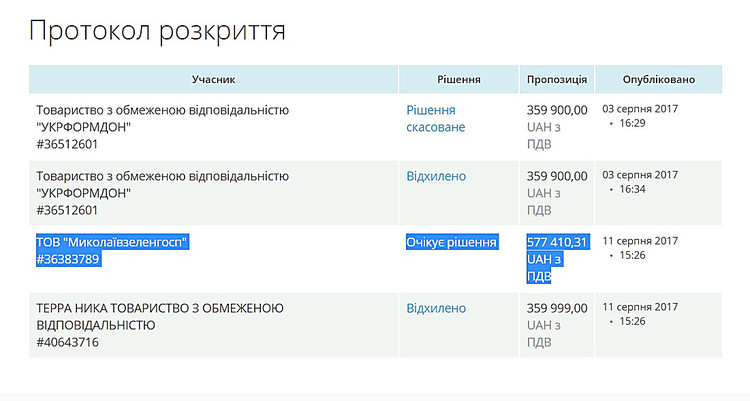
Task: Click the "Опубліковано" column header
Action: coord(658,79)
